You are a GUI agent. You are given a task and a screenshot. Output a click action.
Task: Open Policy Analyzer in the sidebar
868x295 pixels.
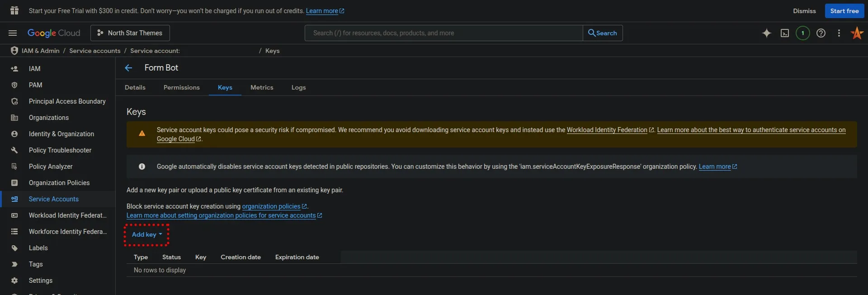click(x=51, y=167)
